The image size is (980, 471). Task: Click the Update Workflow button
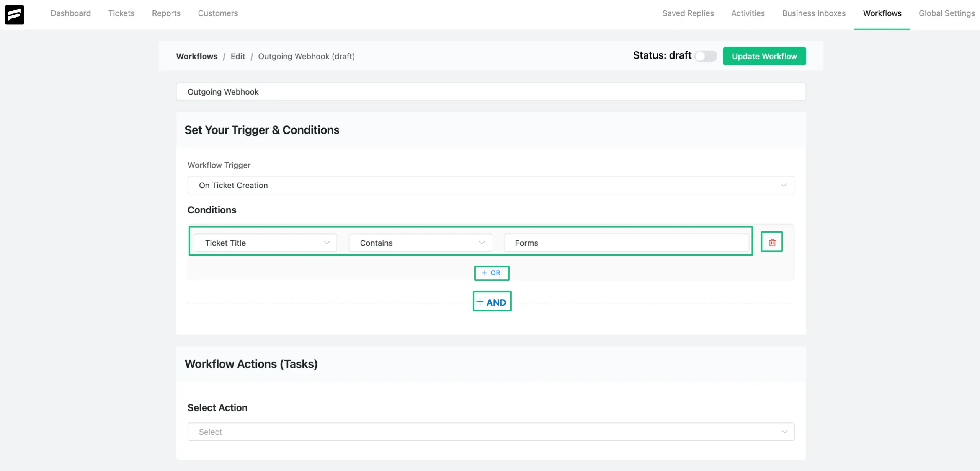pos(764,55)
